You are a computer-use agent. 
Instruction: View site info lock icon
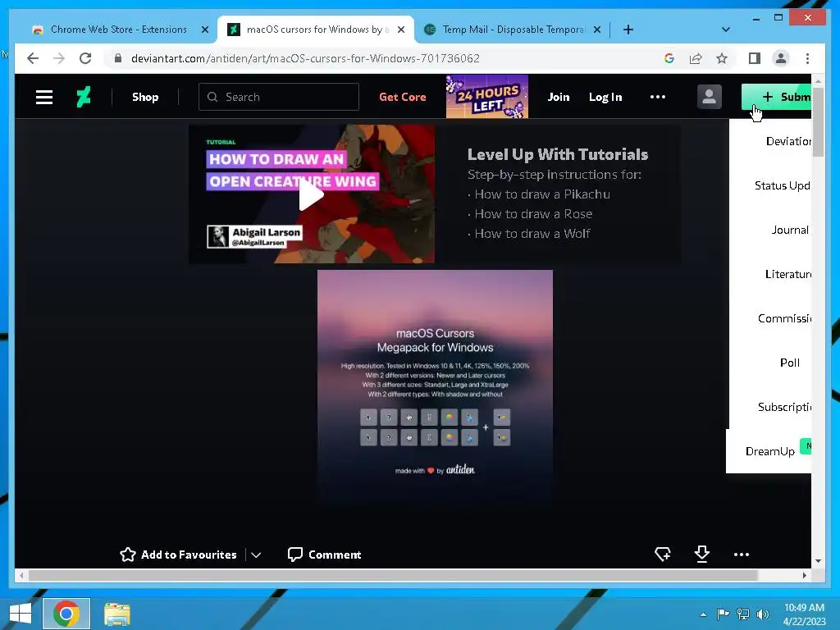point(118,58)
